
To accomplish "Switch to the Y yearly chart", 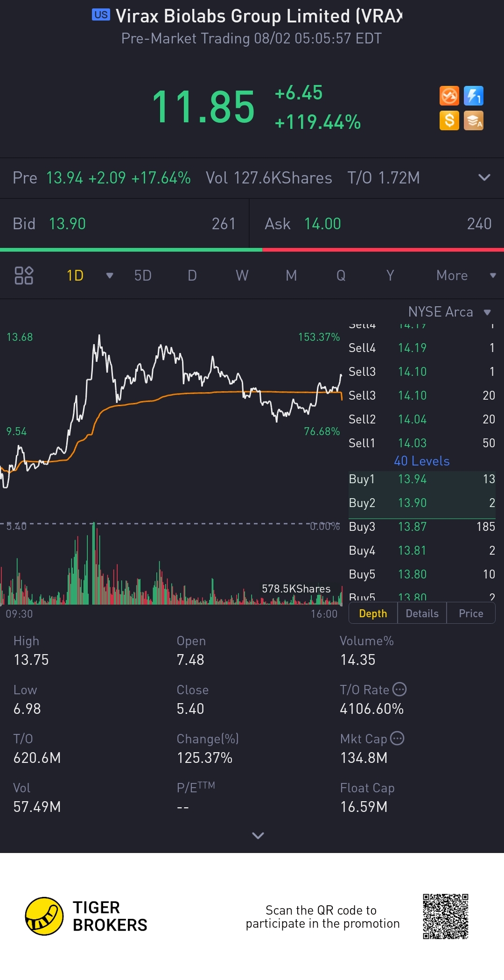I will [390, 275].
